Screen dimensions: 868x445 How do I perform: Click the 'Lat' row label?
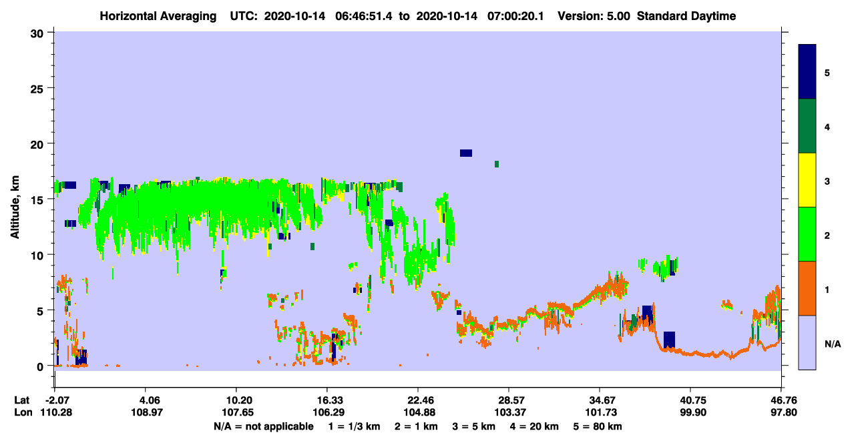(x=21, y=400)
